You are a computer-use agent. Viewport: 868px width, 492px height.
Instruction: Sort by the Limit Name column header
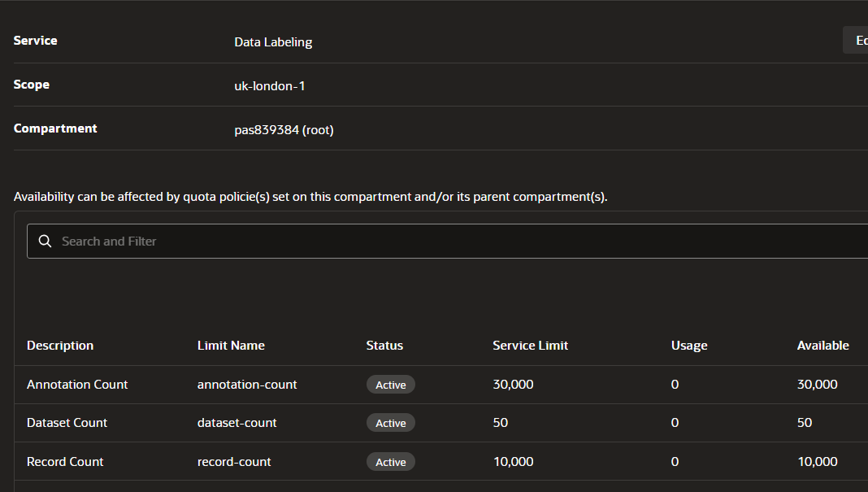(231, 346)
